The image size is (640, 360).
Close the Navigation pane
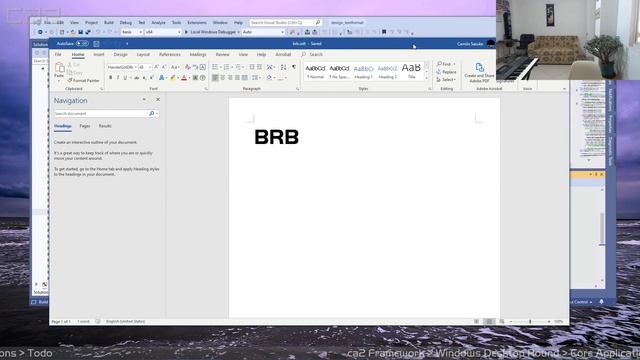pos(158,100)
